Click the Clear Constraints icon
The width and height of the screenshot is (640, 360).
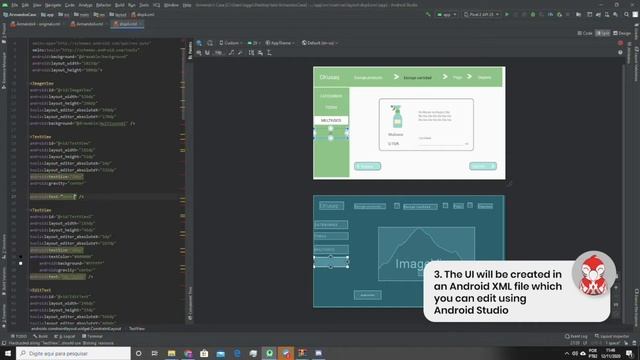pyautogui.click(x=231, y=53)
